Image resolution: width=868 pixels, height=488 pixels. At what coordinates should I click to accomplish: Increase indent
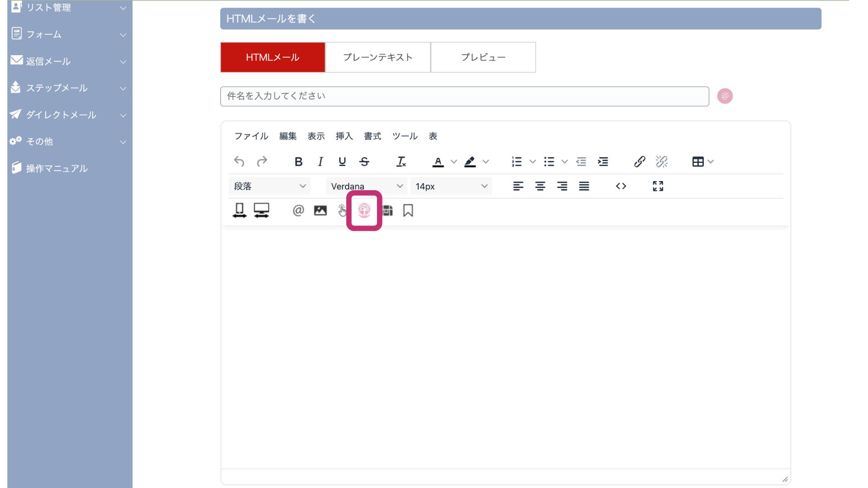coord(603,161)
